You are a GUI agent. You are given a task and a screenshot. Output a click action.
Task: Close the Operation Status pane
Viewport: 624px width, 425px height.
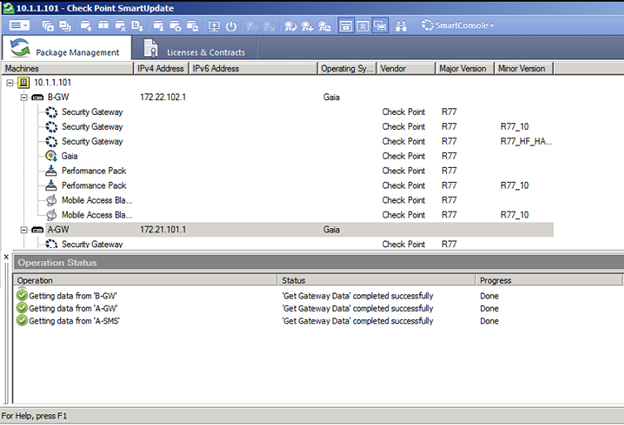coord(6,257)
